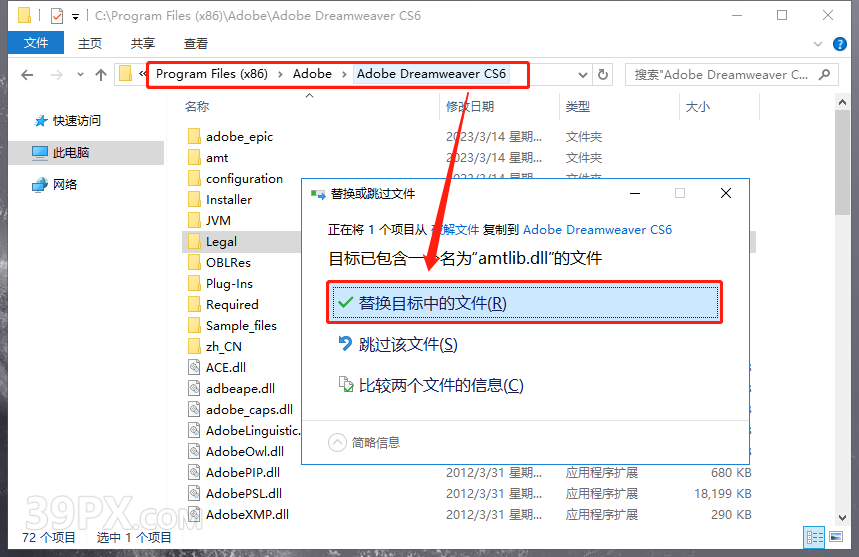
Task: Click replace the files in destination option
Action: coord(524,302)
